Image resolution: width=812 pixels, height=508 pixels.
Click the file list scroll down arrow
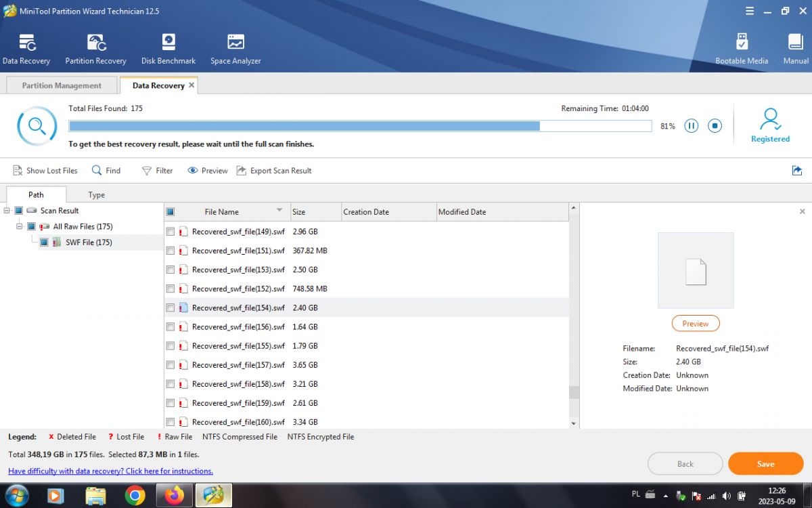click(574, 423)
